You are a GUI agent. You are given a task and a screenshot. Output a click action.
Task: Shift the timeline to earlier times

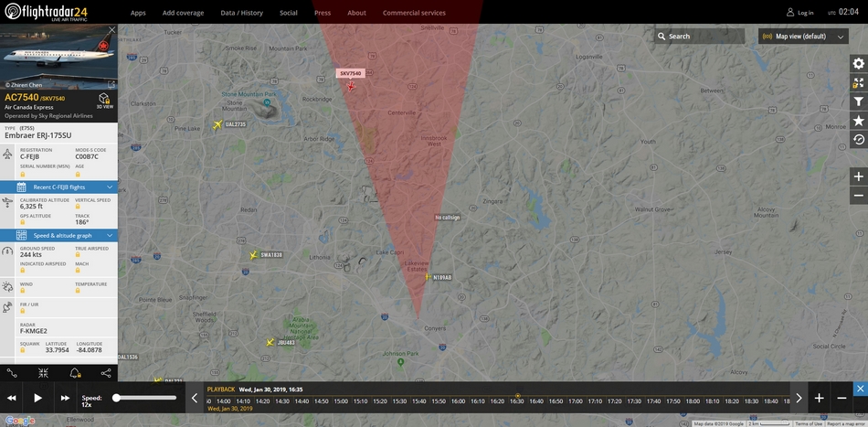click(x=195, y=398)
